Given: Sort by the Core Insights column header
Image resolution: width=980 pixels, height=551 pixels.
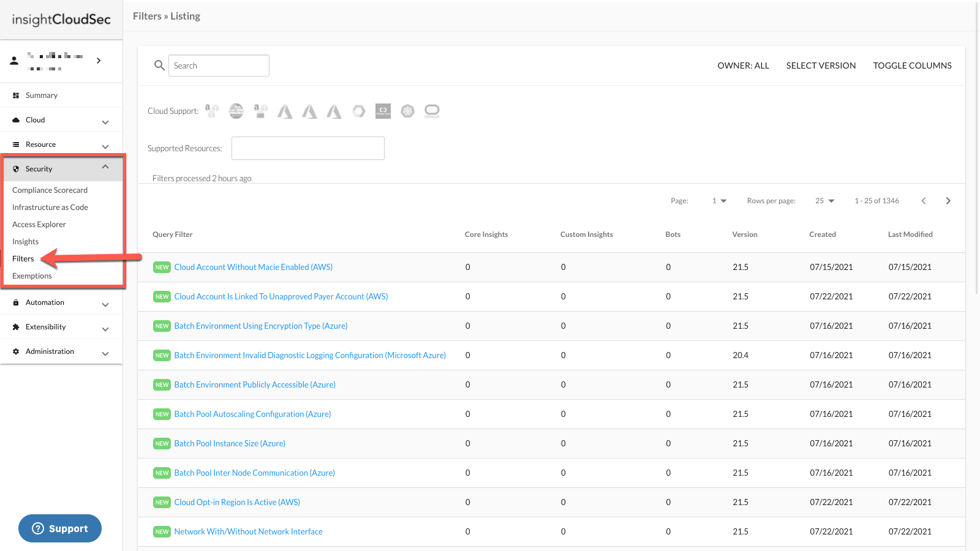Looking at the screenshot, I should 486,234.
